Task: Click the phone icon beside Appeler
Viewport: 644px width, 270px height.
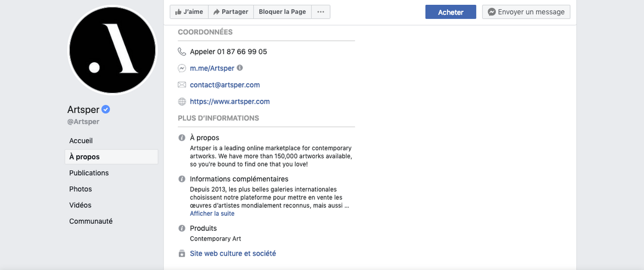Action: [182, 52]
